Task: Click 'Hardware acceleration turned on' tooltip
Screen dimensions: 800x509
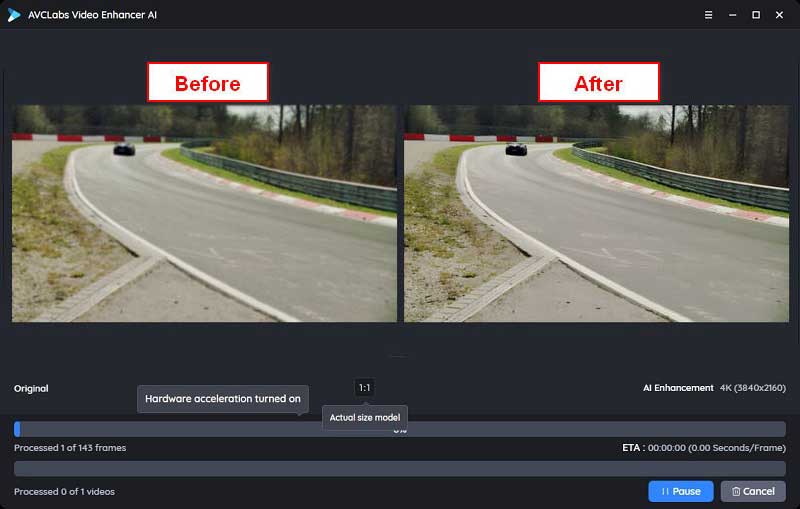Action: pyautogui.click(x=223, y=399)
